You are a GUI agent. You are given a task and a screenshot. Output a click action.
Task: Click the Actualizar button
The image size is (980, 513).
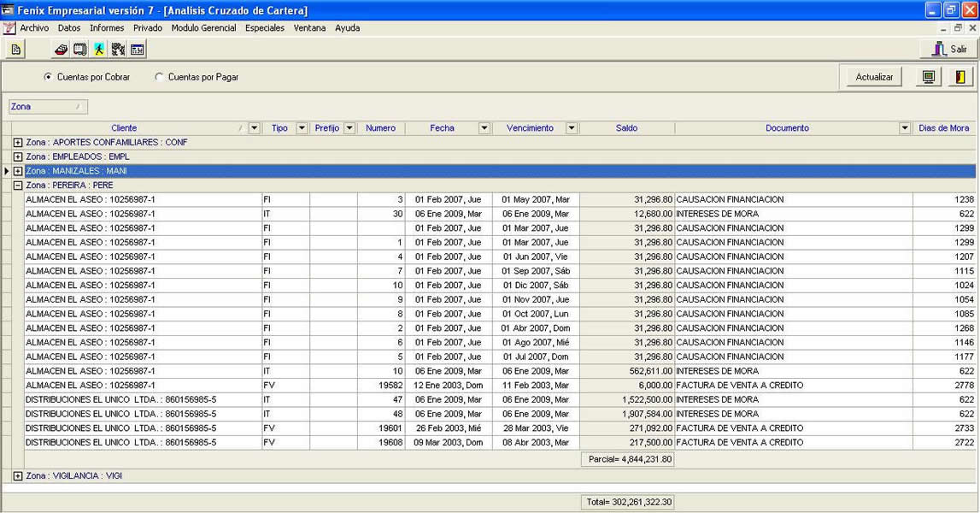(x=874, y=77)
